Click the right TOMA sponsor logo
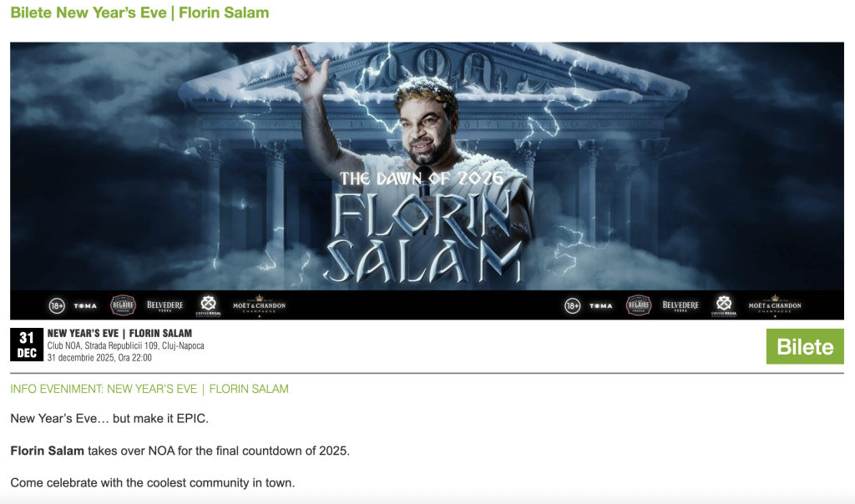 [x=600, y=305]
